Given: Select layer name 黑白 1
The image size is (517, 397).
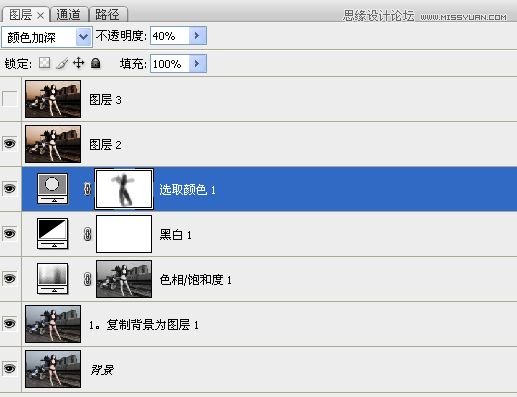Looking at the screenshot, I should [175, 235].
